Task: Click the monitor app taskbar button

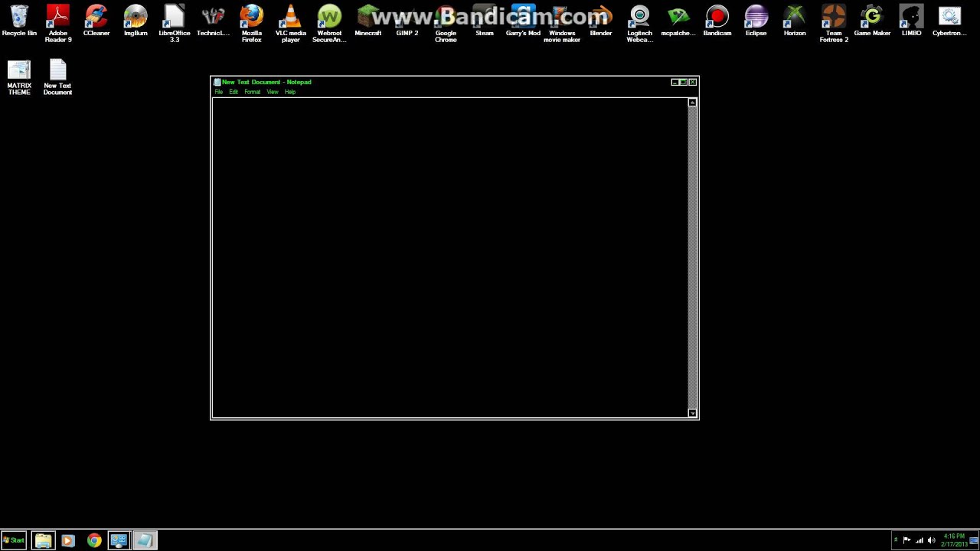Action: (119, 540)
